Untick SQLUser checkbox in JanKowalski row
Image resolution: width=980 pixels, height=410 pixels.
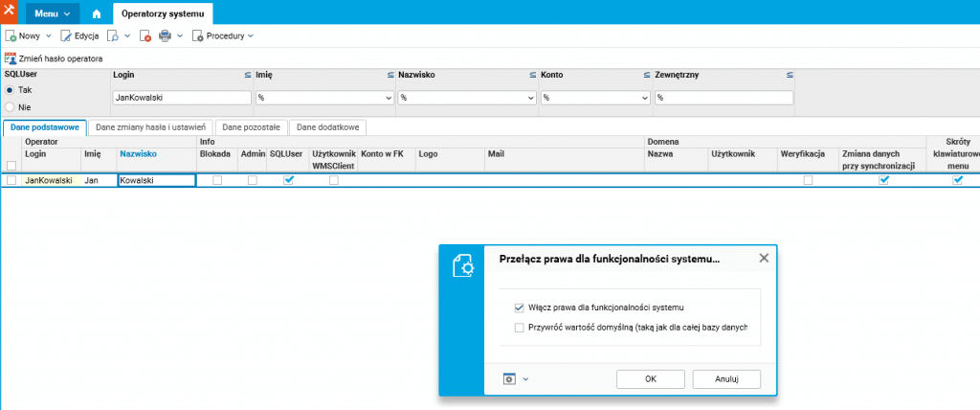288,180
